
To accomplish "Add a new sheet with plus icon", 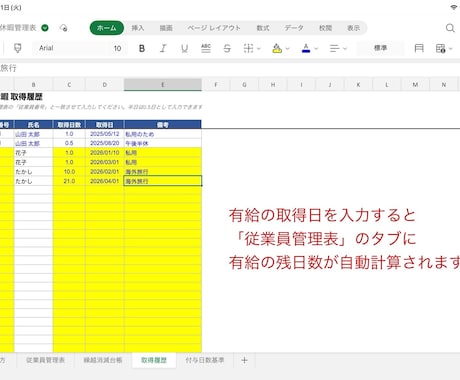I will tap(244, 360).
